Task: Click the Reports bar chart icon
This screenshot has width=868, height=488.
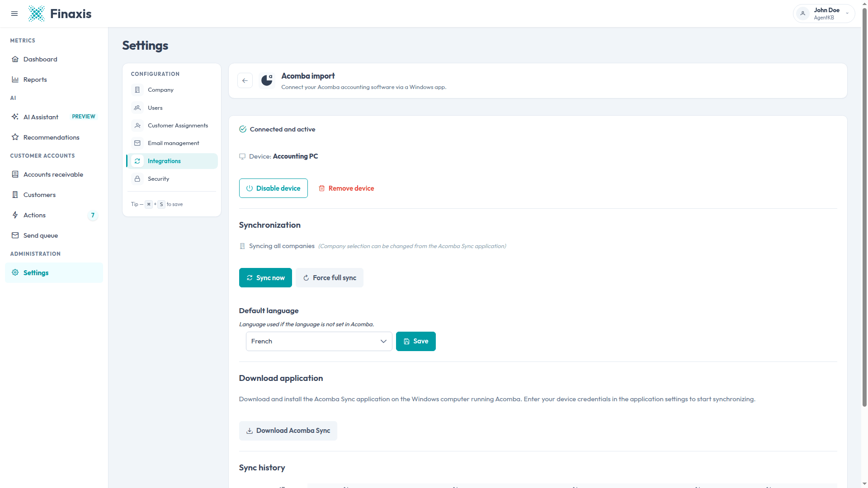Action: 15,80
